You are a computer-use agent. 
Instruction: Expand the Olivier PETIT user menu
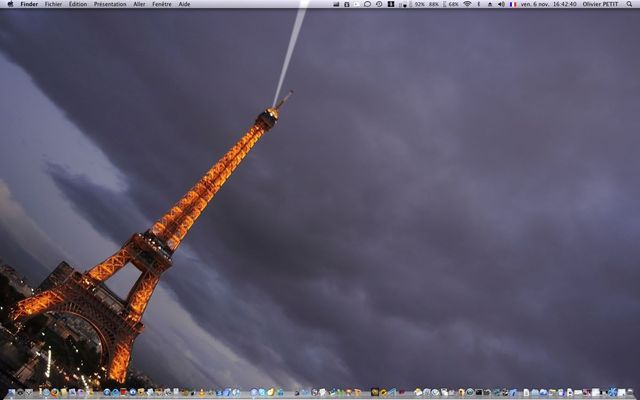[x=601, y=4]
